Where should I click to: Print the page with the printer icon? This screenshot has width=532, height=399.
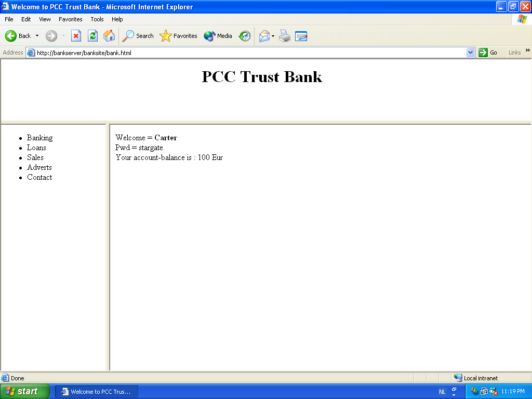coord(285,36)
